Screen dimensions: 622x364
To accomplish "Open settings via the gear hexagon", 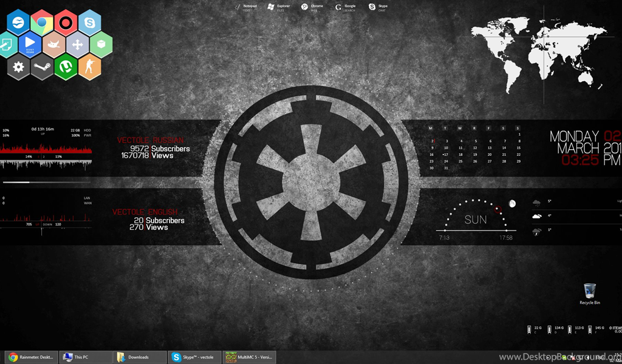I will click(18, 67).
